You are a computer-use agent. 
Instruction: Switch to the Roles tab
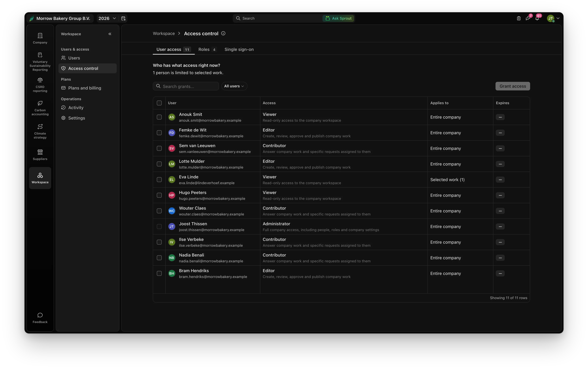207,49
